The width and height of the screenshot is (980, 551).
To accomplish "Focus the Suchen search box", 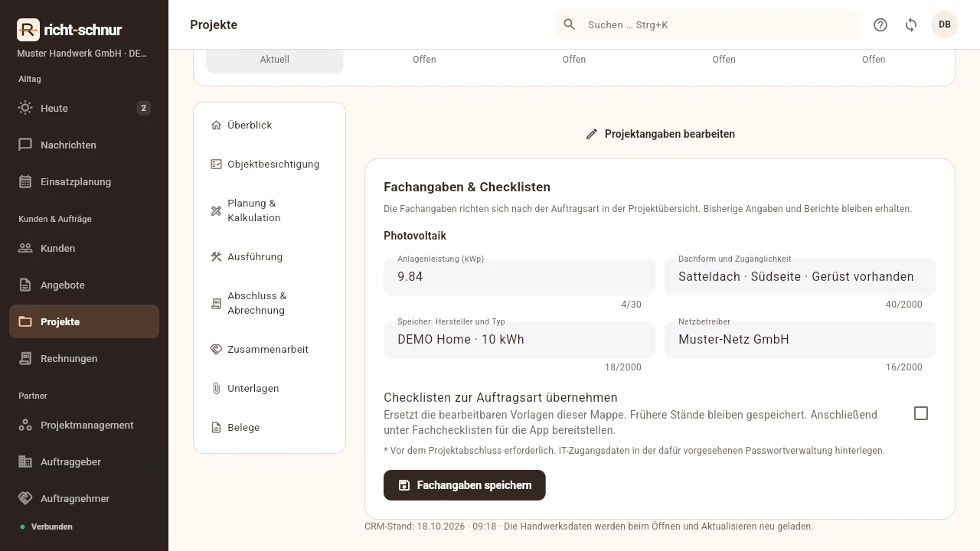I will [x=707, y=24].
